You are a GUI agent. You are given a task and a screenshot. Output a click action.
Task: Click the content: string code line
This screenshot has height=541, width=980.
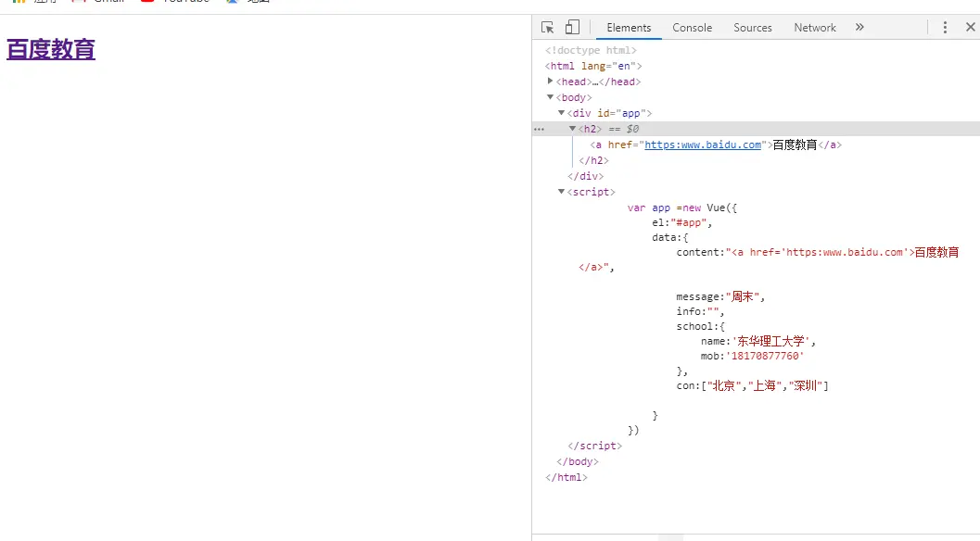click(x=818, y=252)
